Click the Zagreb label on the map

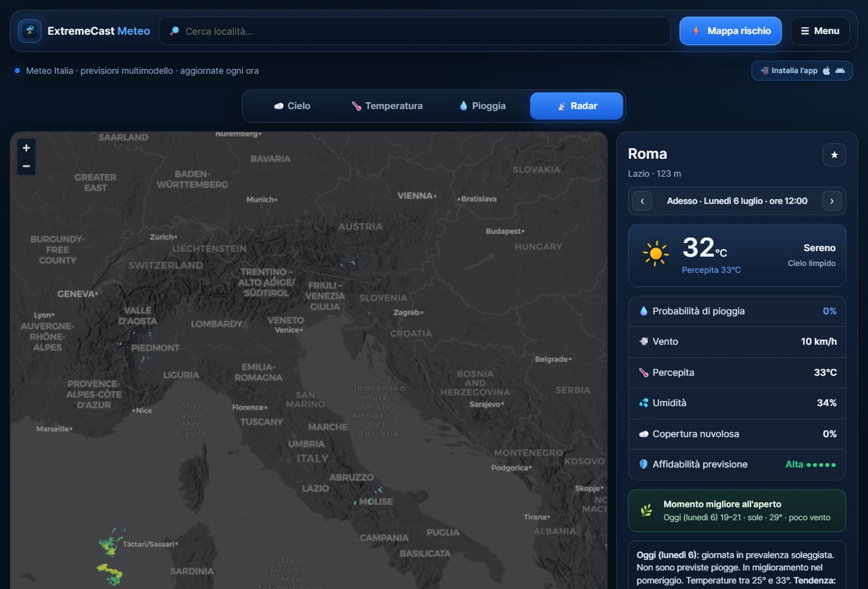(x=407, y=313)
